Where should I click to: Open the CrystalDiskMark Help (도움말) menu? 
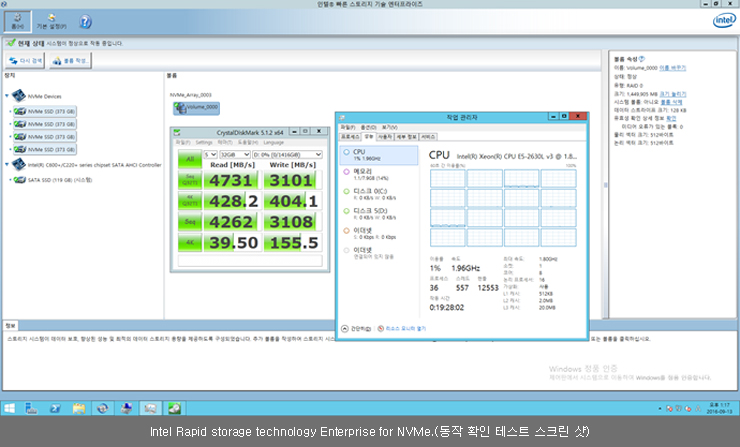point(248,143)
